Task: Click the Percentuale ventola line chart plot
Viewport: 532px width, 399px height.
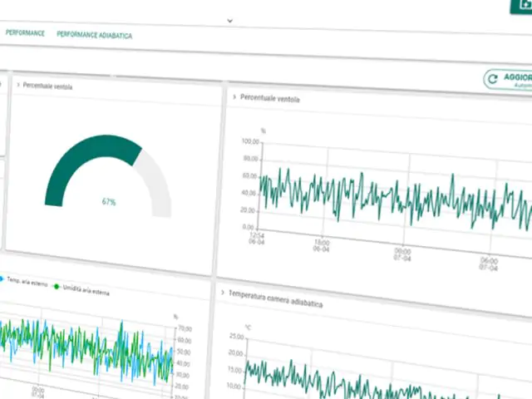Action: 391,199
